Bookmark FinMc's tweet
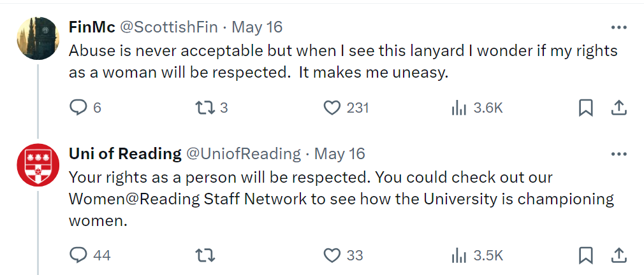 [x=585, y=108]
